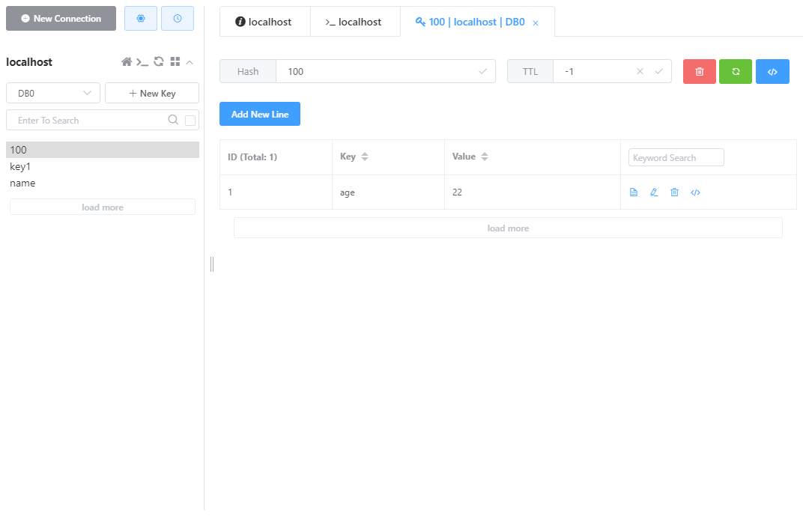Open the Redis console icon for localhost
The height and width of the screenshot is (516, 812).
tap(142, 62)
